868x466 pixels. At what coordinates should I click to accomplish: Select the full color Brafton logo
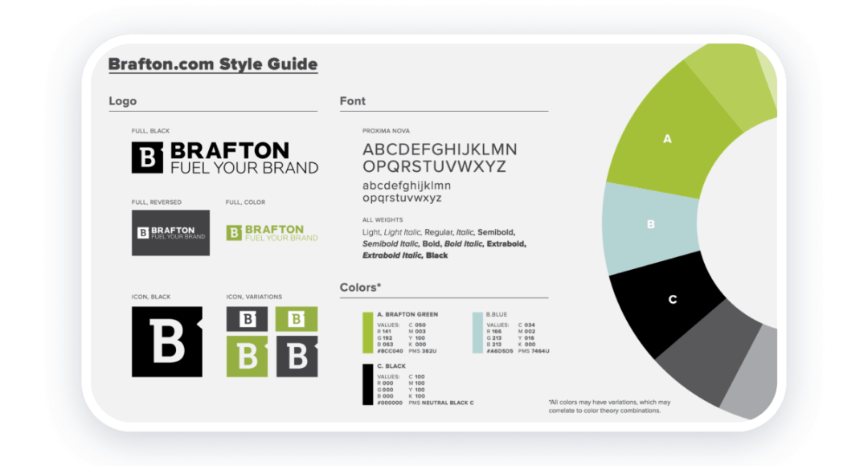pyautogui.click(x=273, y=231)
